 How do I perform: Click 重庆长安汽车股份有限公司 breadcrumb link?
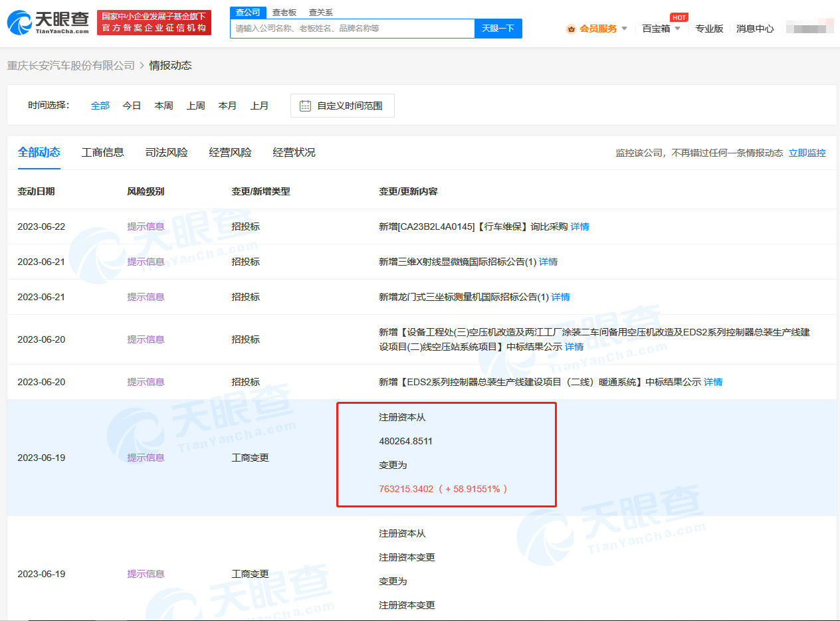(70, 65)
